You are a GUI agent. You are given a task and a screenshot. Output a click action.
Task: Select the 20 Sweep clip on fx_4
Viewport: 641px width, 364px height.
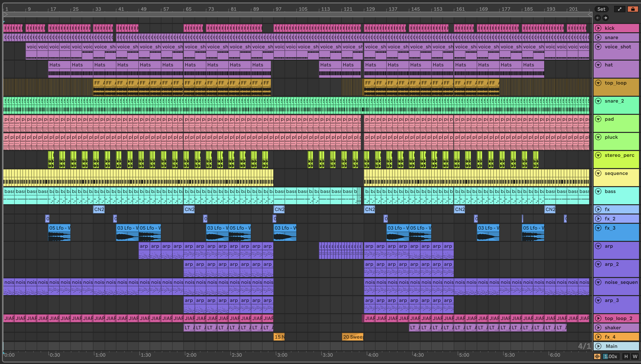pyautogui.click(x=352, y=337)
